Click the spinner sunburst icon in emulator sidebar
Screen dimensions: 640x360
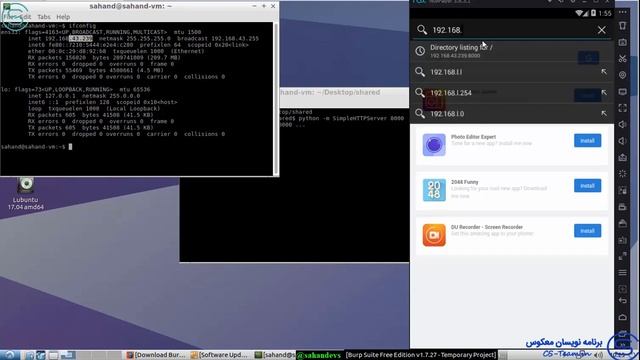tap(622, 173)
